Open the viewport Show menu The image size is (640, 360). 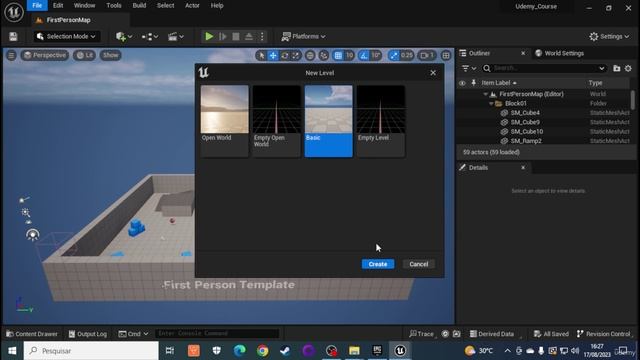110,56
